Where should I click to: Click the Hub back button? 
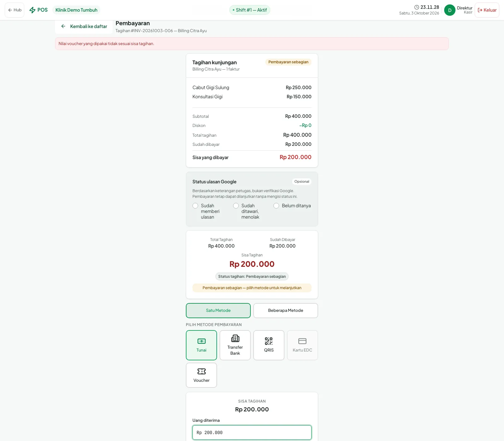click(14, 10)
